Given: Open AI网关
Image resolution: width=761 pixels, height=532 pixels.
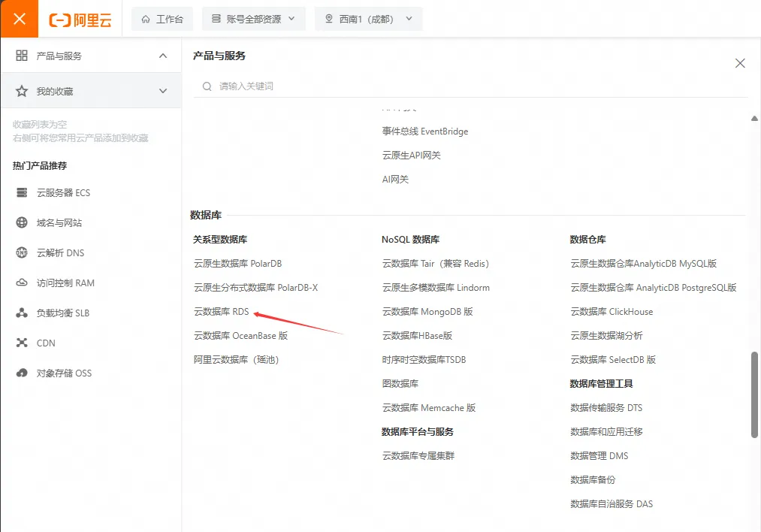Looking at the screenshot, I should [x=396, y=179].
